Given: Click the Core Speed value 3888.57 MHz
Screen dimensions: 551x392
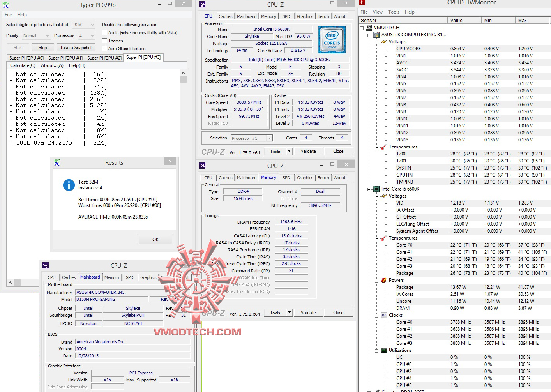Looking at the screenshot, I should [x=249, y=102].
